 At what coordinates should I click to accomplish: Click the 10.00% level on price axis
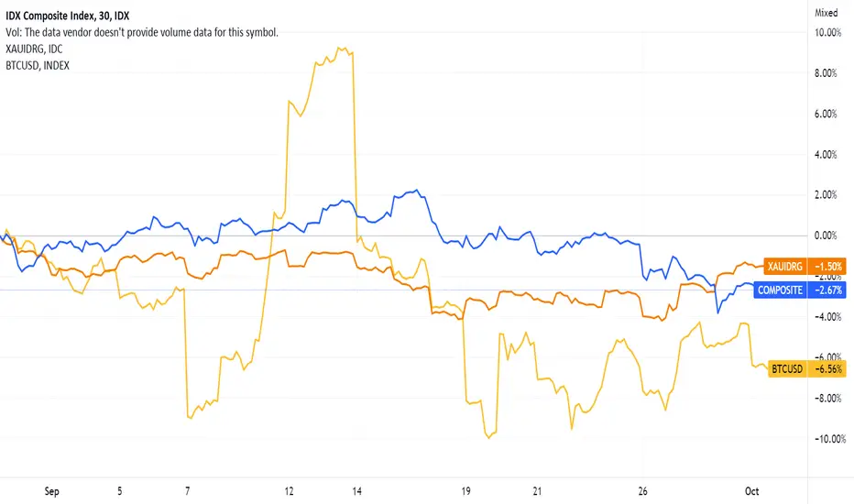click(827, 33)
